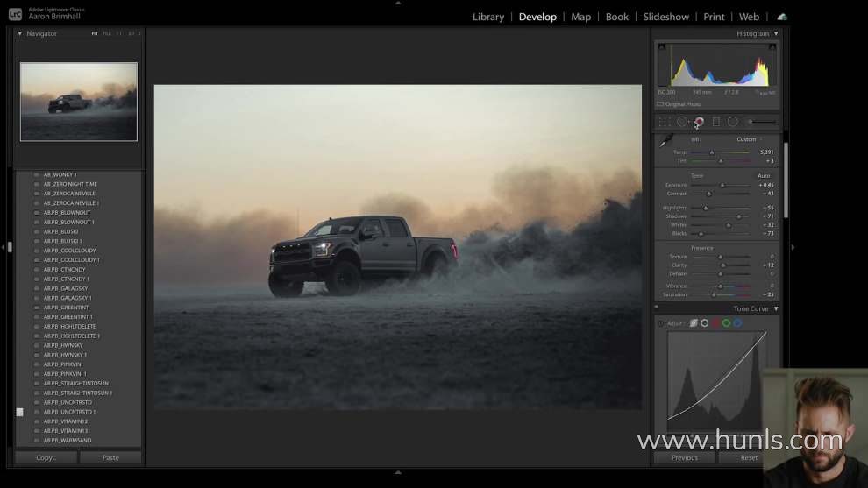The image size is (868, 488).
Task: Click the Lightroom Classic LrC logo
Action: (16, 14)
